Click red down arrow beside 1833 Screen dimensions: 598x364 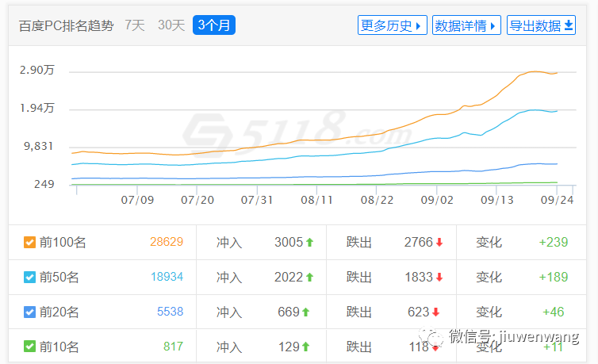[x=439, y=277]
